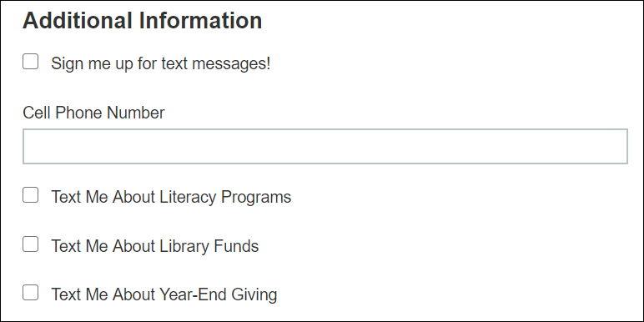
Task: Click the words "Literacy Programs" in the option label
Action: (225, 198)
